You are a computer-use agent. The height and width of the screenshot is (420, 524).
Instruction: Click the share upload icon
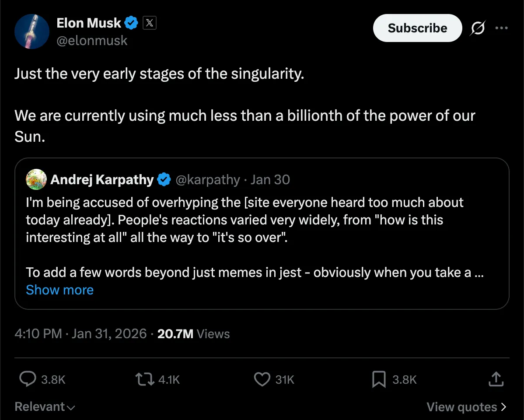(x=495, y=379)
